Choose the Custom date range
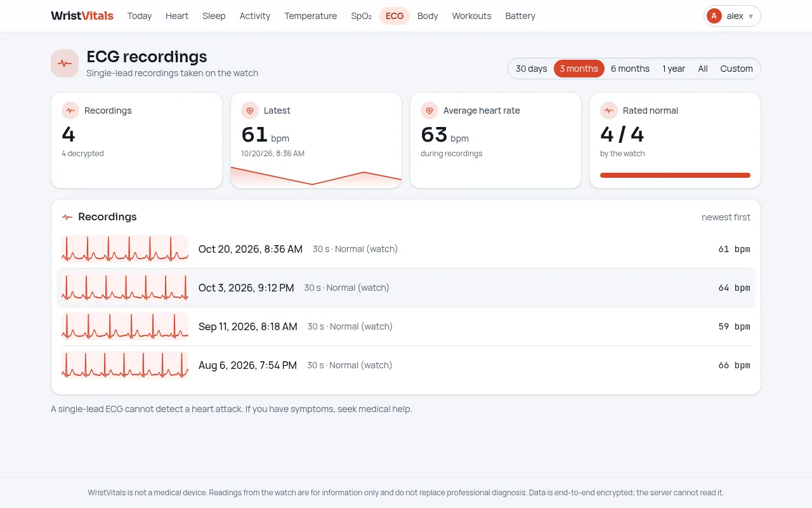Screen dimensions: 812x508 pos(737,69)
